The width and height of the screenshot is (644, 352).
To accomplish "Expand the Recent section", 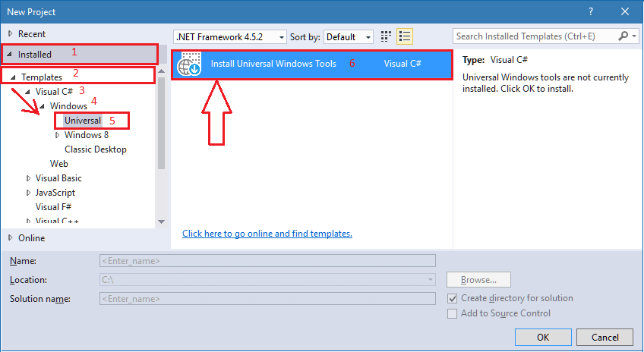I will (x=11, y=33).
